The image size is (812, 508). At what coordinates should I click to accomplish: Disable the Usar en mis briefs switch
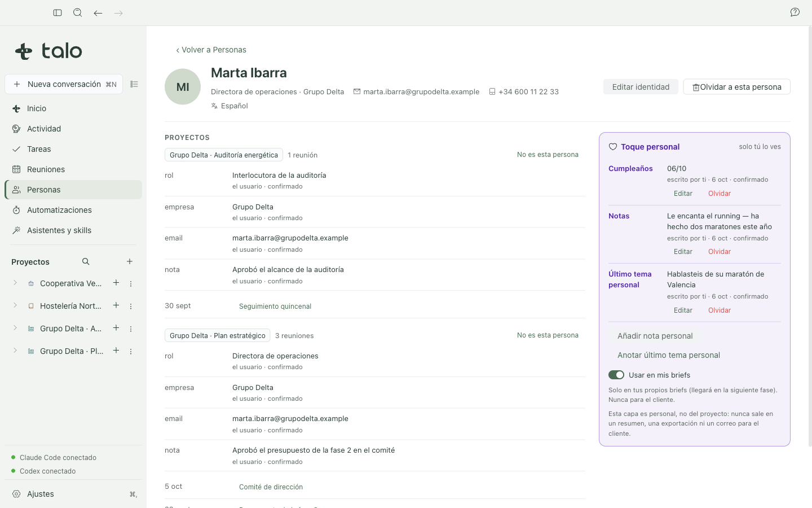(x=616, y=375)
